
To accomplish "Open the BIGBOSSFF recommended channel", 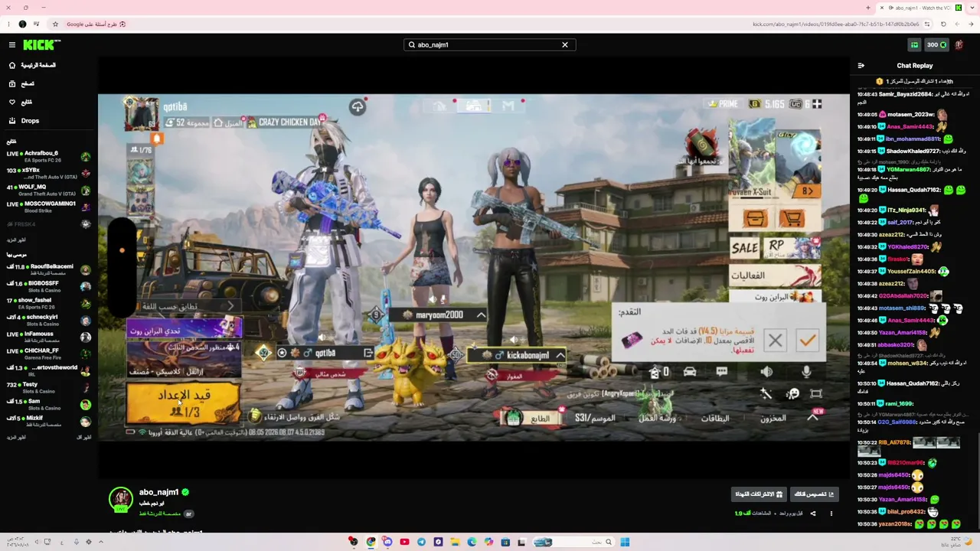I will pyautogui.click(x=48, y=286).
